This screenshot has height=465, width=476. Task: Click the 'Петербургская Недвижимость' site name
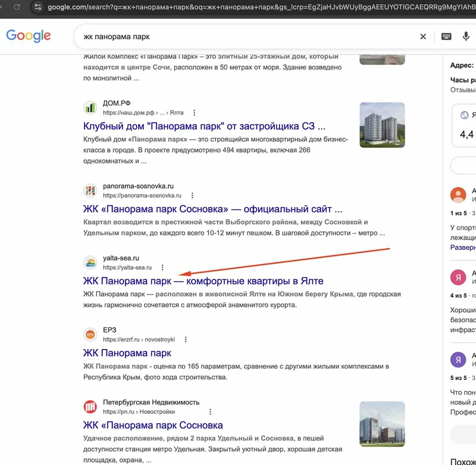coord(151,402)
